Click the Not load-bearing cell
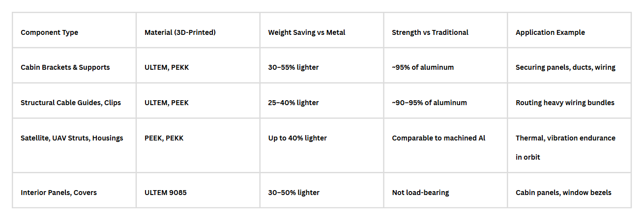 (x=446, y=190)
